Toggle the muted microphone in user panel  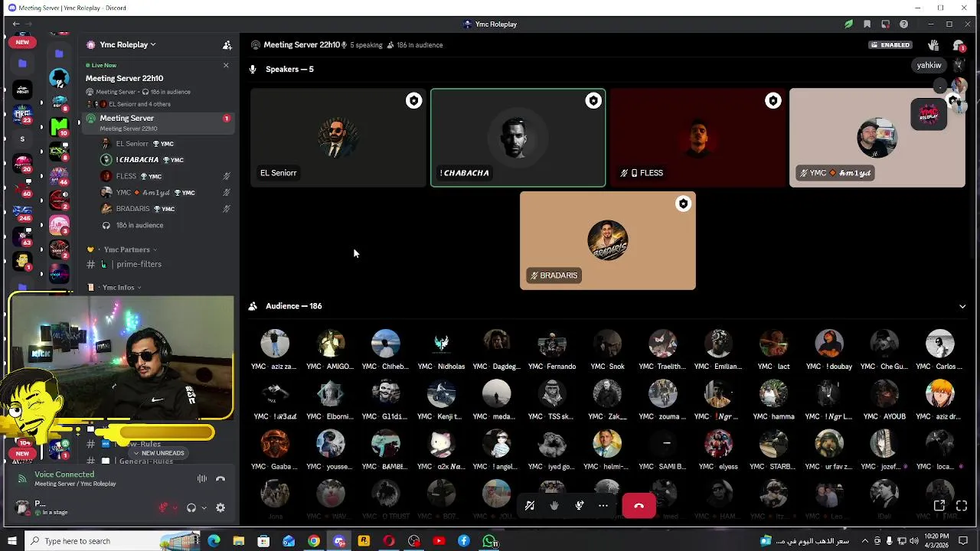click(x=163, y=507)
